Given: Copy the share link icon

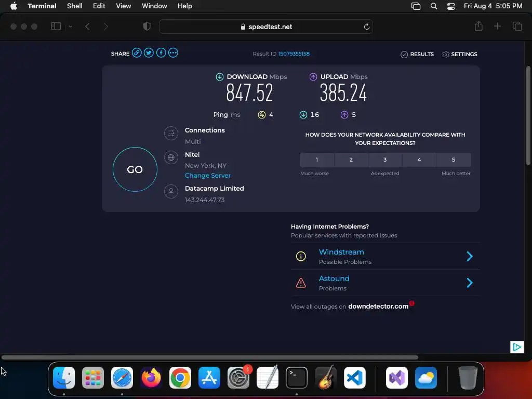Looking at the screenshot, I should click(137, 53).
